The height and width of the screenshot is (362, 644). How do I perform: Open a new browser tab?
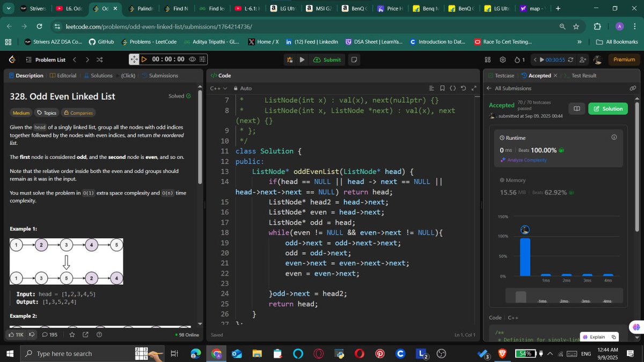pos(558,9)
